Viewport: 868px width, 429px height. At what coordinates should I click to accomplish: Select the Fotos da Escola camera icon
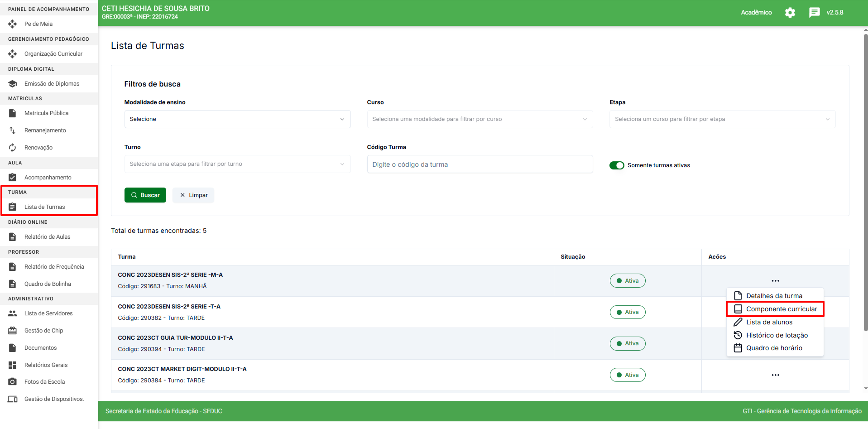coord(13,382)
